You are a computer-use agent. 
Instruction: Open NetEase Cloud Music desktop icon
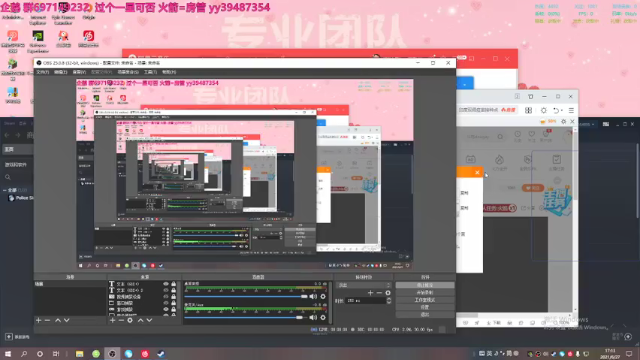[89, 39]
